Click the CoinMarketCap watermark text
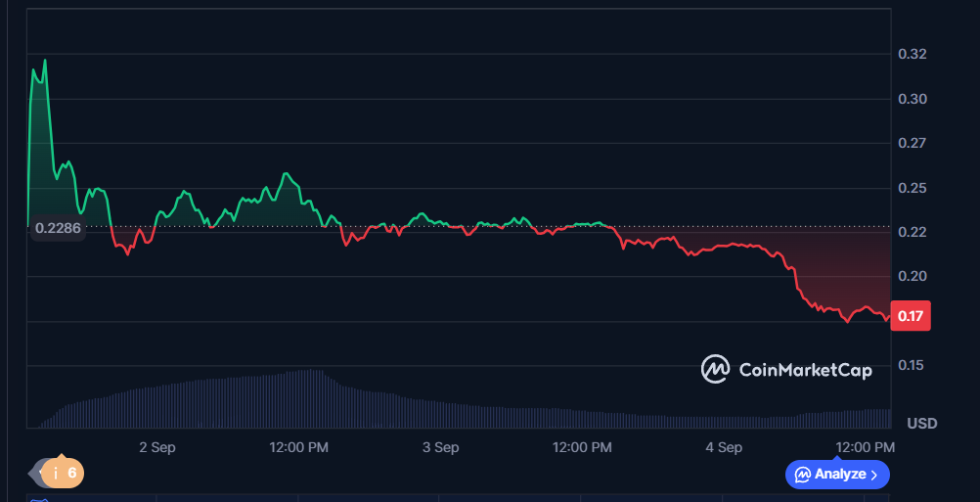The image size is (980, 502). 805,370
